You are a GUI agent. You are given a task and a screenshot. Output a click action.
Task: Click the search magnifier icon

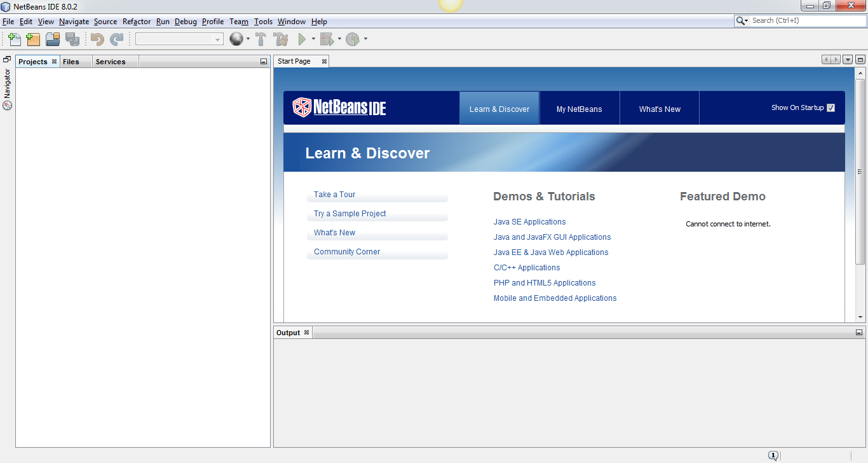click(741, 21)
